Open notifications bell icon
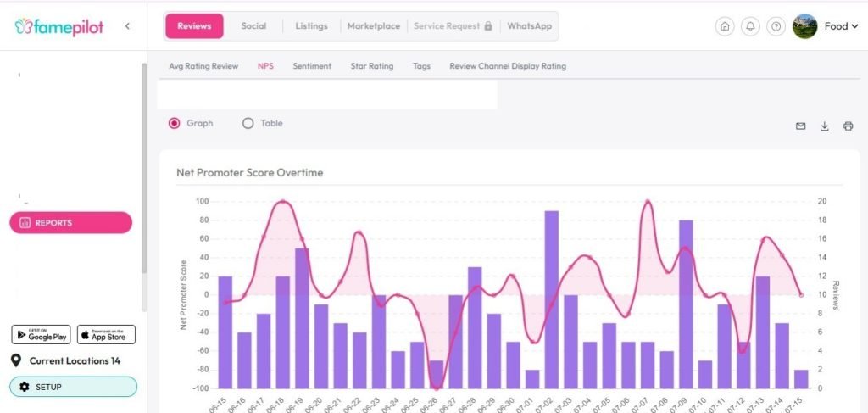 point(750,26)
